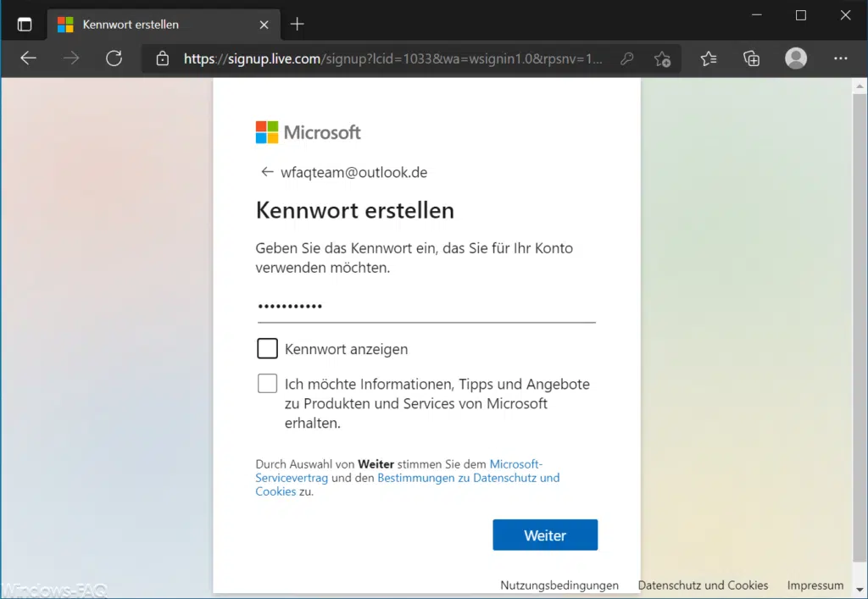This screenshot has width=868, height=599.
Task: Open the Impressum link
Action: point(815,585)
